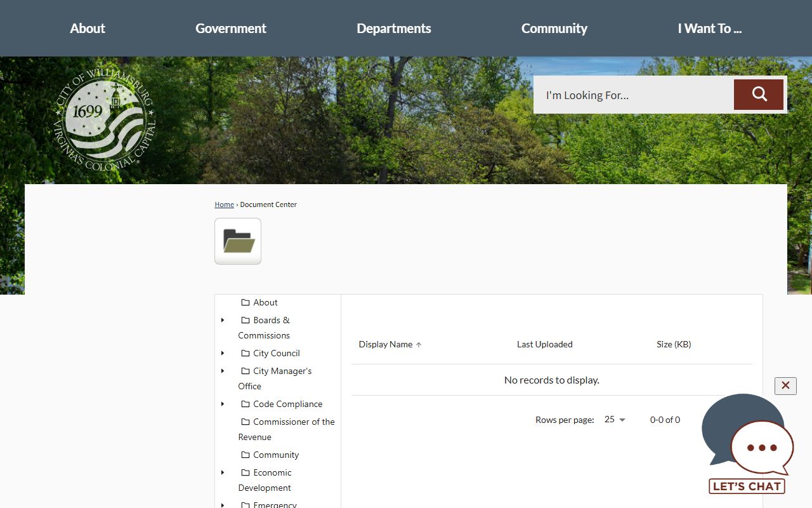Click the magnifying glass search button
The width and height of the screenshot is (812, 508).
[759, 95]
